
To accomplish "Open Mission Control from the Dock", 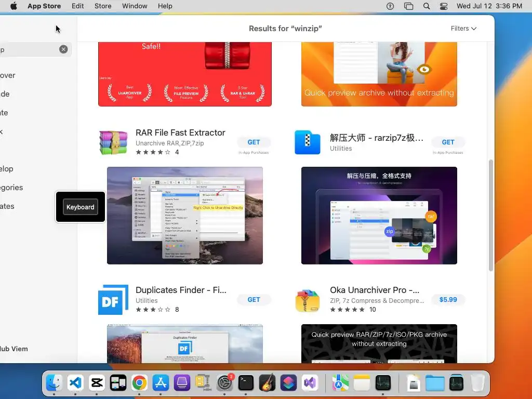I will [118, 383].
